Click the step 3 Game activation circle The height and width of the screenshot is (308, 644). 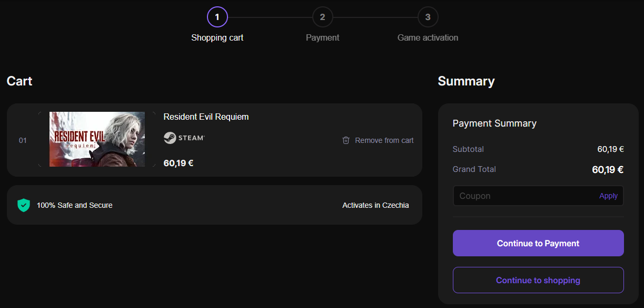428,16
